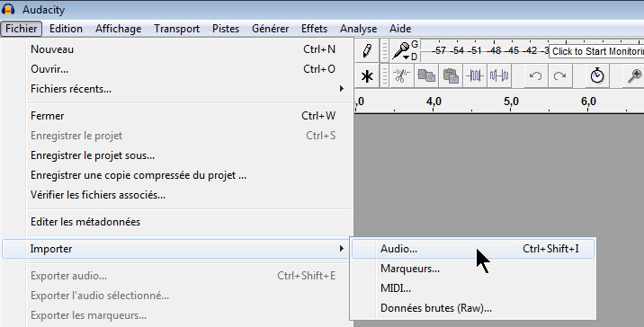Screen dimensions: 644x327
Task: Click the Silence audio toolbar icon
Action: pos(499,75)
